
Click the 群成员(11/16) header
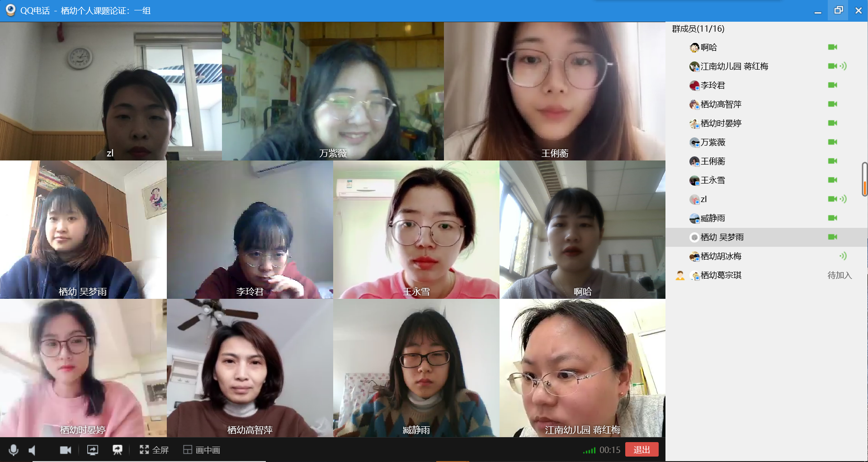(x=698, y=28)
